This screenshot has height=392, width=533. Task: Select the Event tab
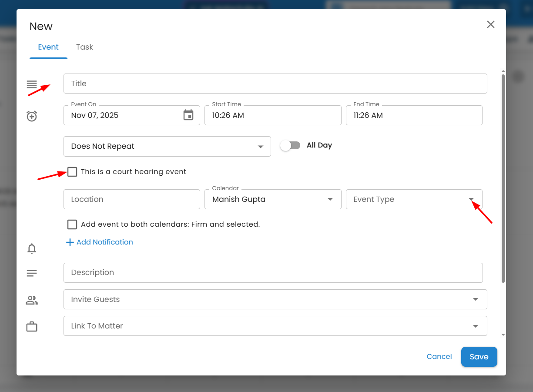48,47
